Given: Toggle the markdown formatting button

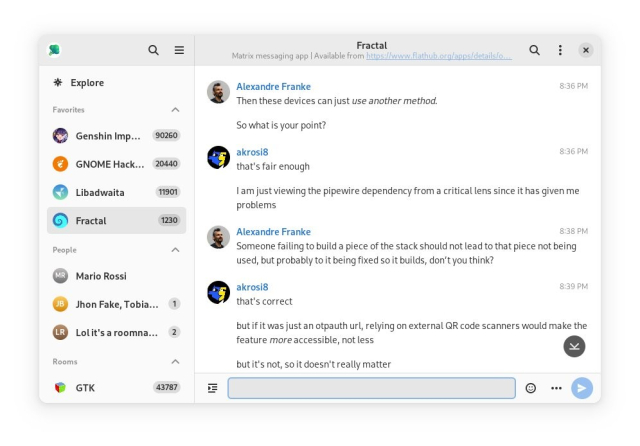Looking at the screenshot, I should pos(213,388).
